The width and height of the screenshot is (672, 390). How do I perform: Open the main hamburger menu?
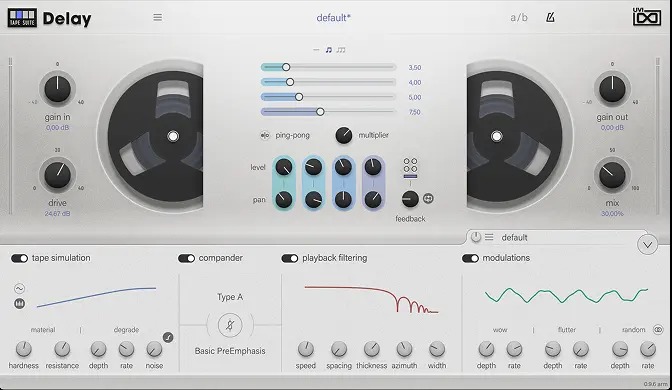158,18
